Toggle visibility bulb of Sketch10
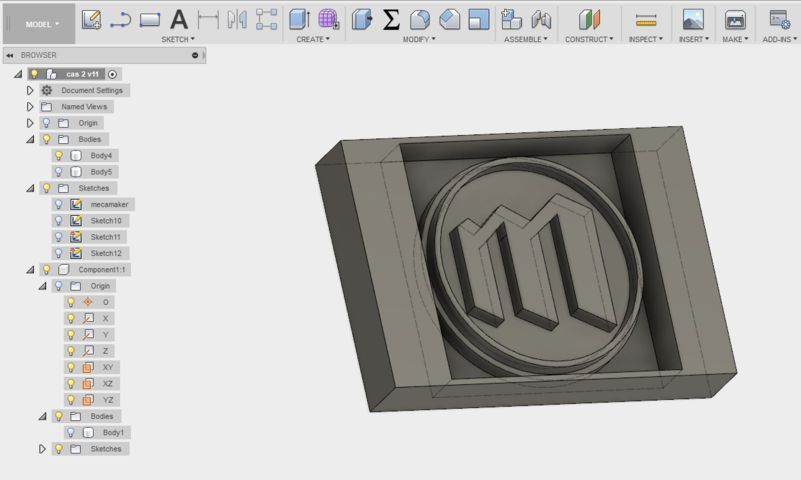This screenshot has width=801, height=480. [59, 221]
